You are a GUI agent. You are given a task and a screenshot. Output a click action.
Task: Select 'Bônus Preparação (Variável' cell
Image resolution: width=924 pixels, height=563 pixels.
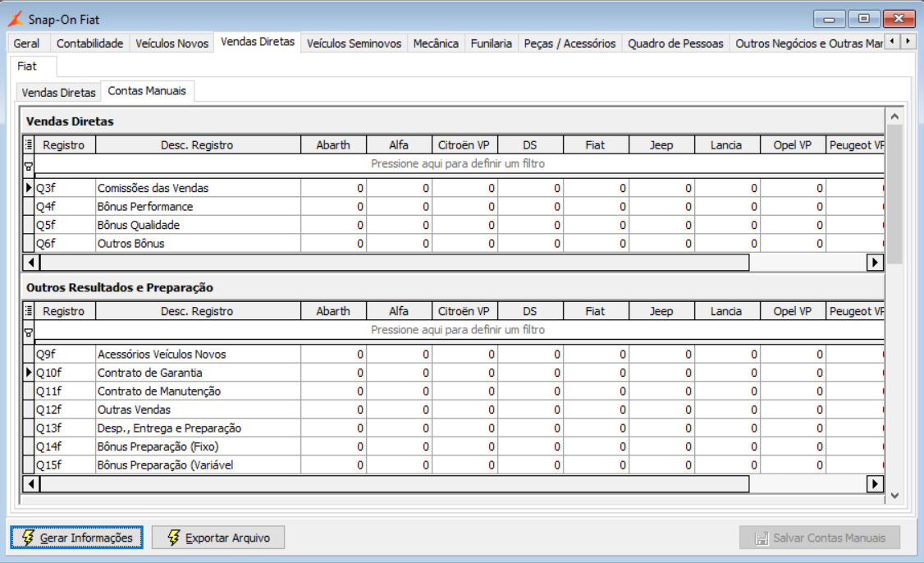click(198, 465)
